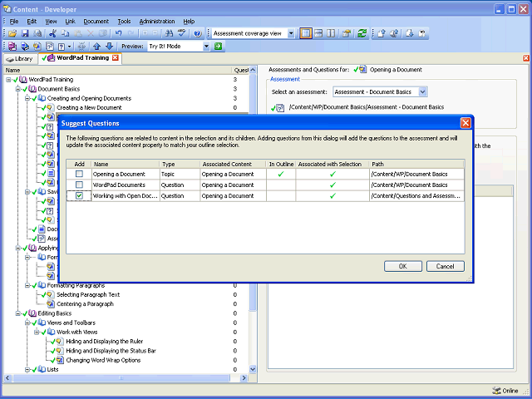Click the Save floppy disk icon
532x399 pixels.
25,33
